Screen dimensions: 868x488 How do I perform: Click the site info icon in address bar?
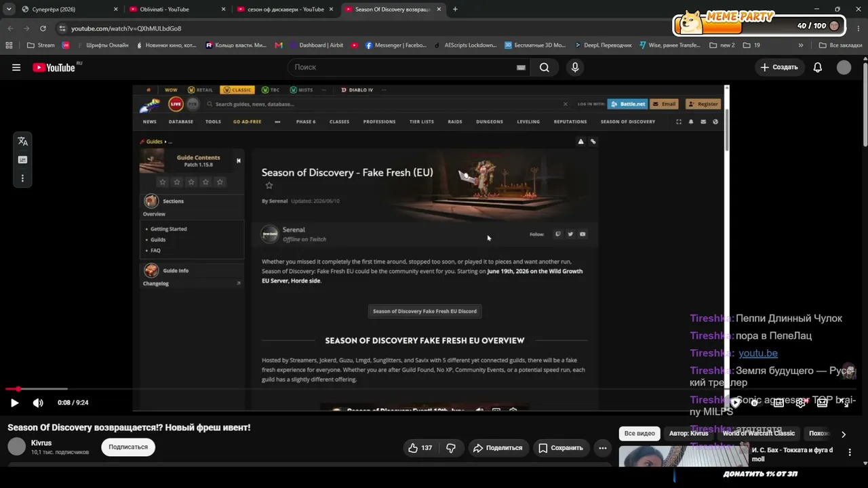(x=62, y=28)
